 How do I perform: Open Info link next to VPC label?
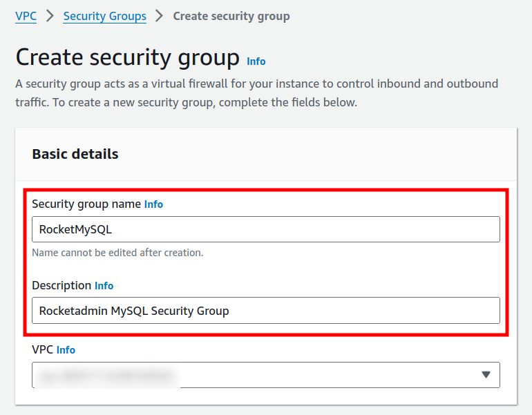[x=66, y=350]
